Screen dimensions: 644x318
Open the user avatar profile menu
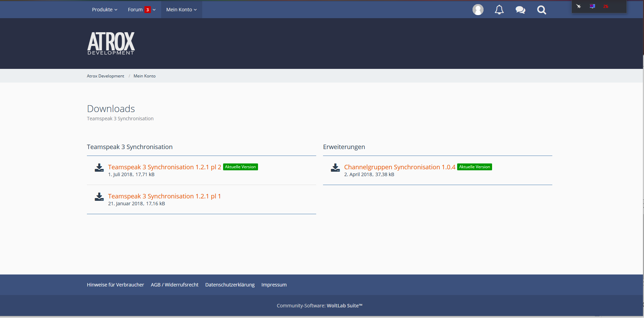[x=478, y=10]
